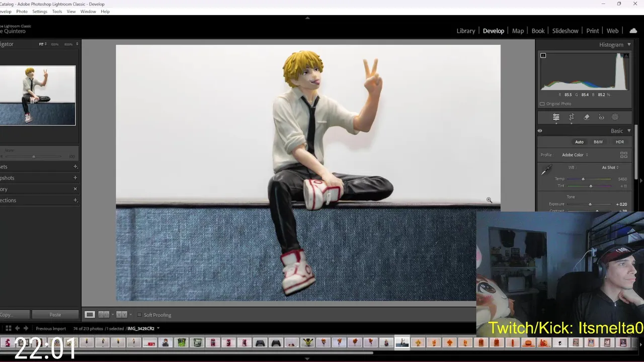Open the Masking tool
This screenshot has width=644, height=362.
click(x=615, y=117)
